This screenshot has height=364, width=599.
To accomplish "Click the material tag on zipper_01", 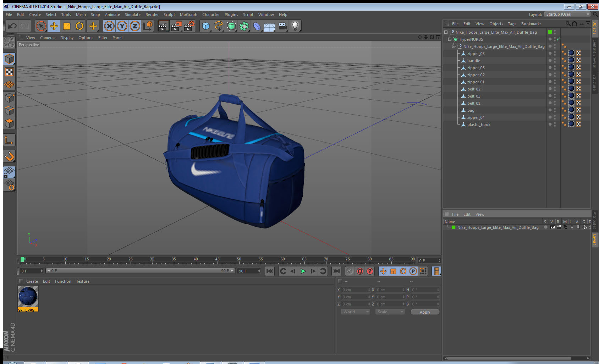I will pos(571,82).
